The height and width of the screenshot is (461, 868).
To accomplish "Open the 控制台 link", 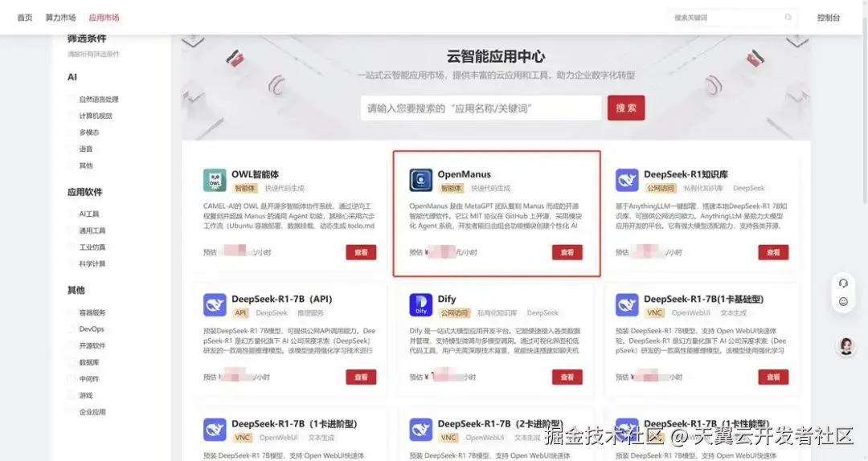I will [x=829, y=18].
